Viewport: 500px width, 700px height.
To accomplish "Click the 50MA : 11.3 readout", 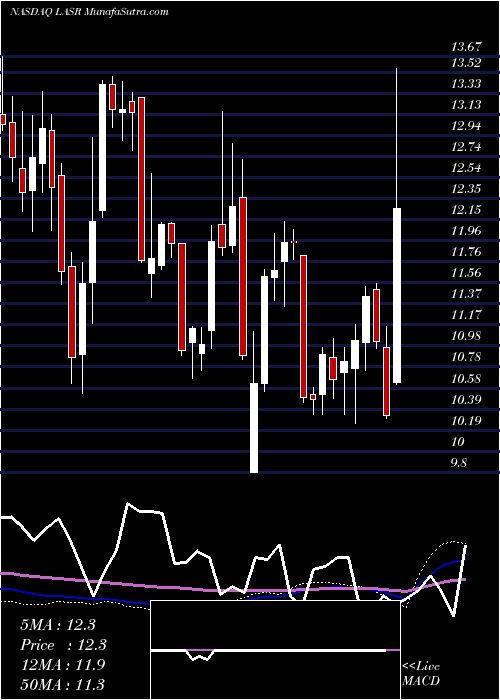I will [x=63, y=684].
